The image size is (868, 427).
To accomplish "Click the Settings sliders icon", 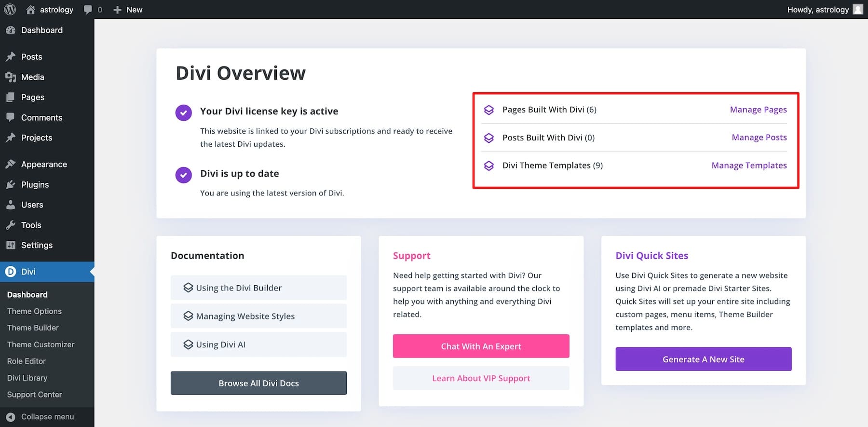I will pos(11,245).
